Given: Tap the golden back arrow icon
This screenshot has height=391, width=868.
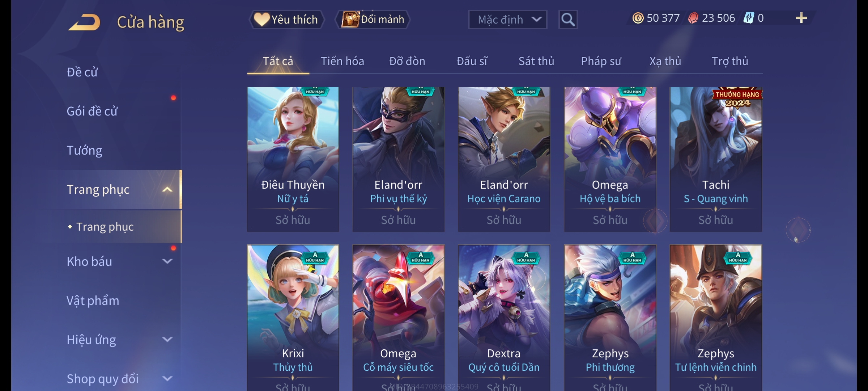Looking at the screenshot, I should pos(84,22).
